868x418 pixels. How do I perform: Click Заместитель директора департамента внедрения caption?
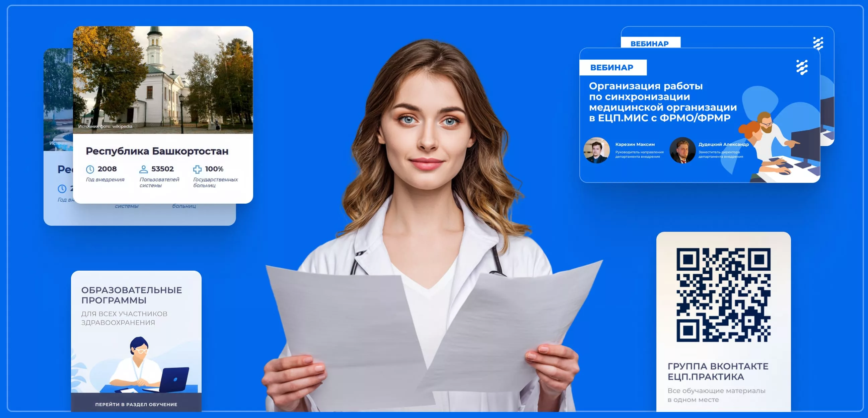(721, 154)
